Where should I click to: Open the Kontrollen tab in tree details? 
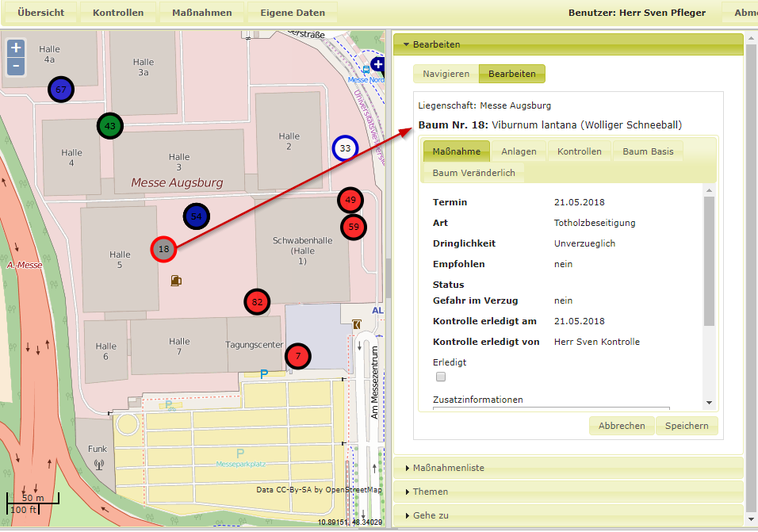coord(579,151)
